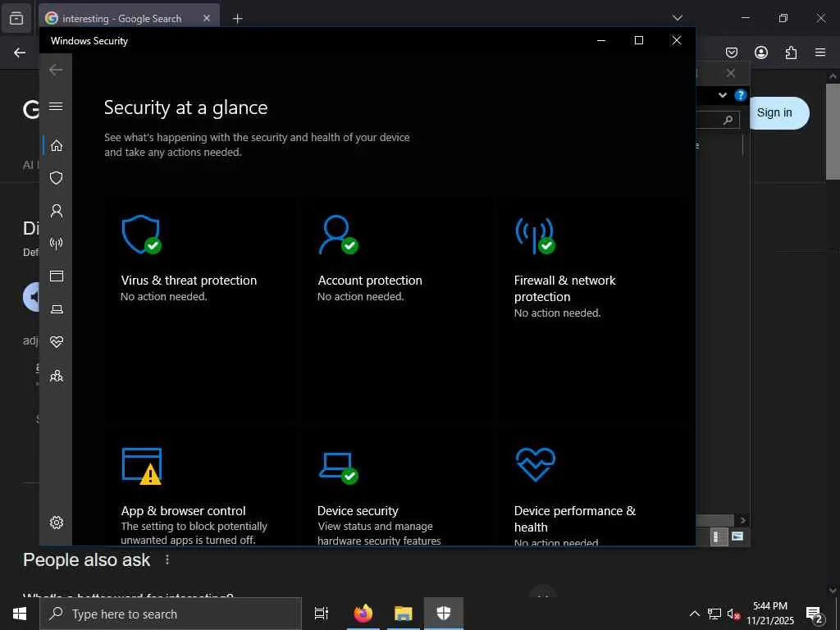Viewport: 840px width, 630px height.
Task: Open the network tray icon
Action: [x=714, y=614]
